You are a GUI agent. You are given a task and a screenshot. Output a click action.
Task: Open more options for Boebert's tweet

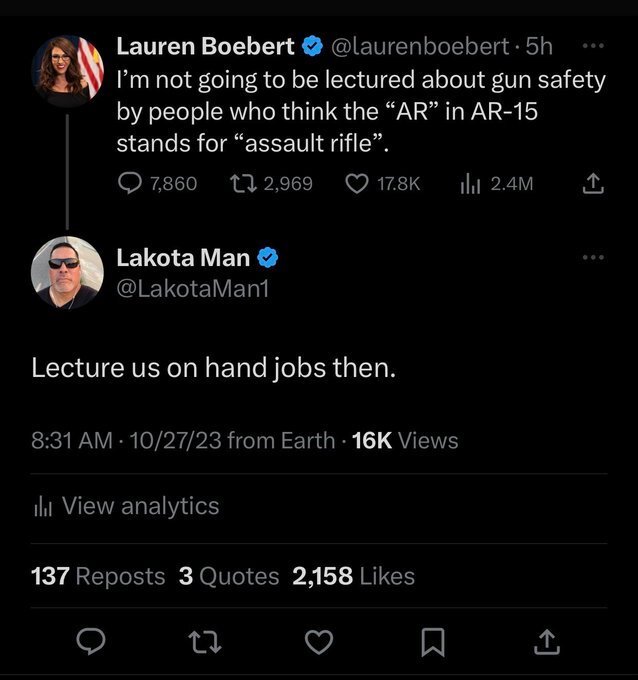[x=593, y=46]
